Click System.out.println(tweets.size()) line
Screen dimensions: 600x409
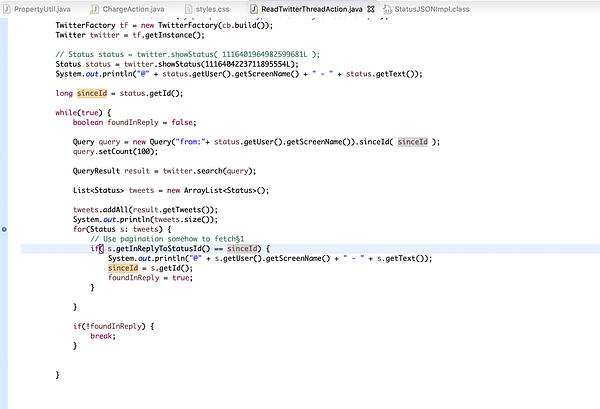coord(145,219)
